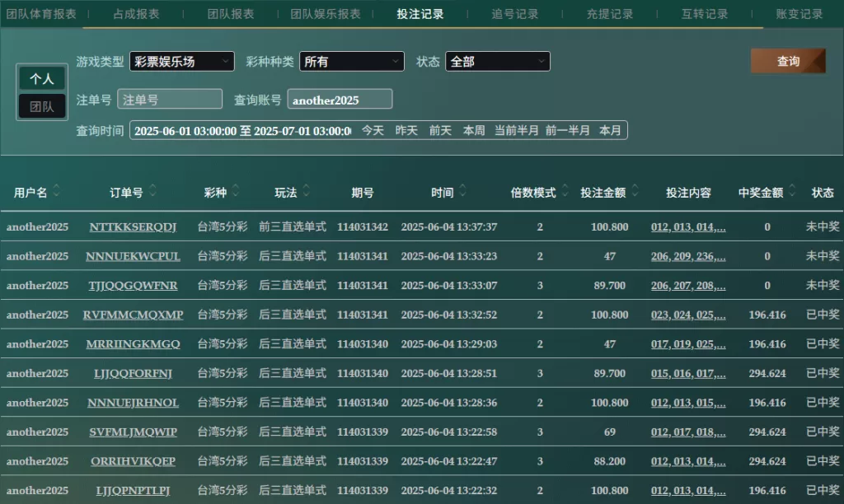Click the 期号 column header
This screenshot has height=504, width=844.
(363, 193)
